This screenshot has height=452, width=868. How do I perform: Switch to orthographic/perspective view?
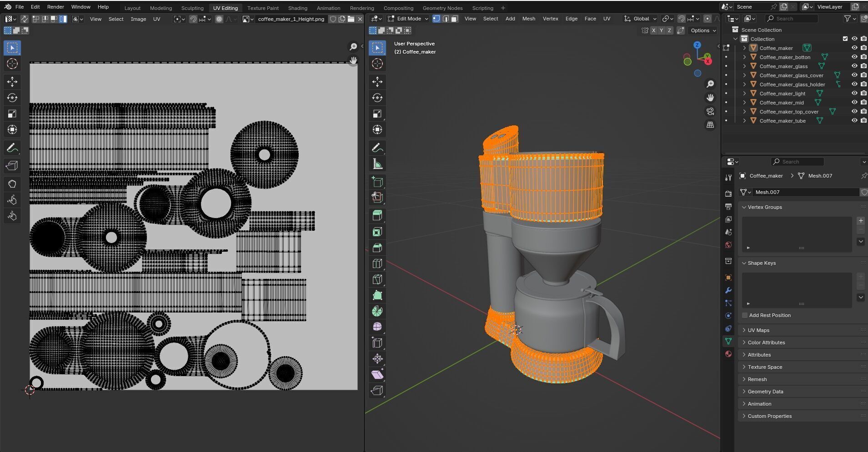tap(710, 125)
